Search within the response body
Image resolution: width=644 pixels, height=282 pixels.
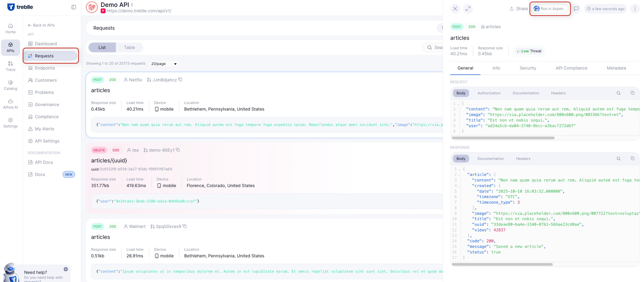point(618,159)
